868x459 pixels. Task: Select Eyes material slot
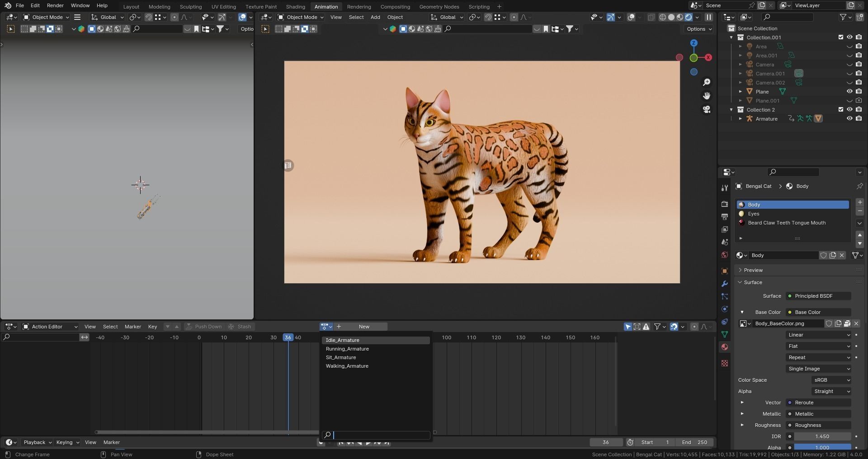(793, 214)
